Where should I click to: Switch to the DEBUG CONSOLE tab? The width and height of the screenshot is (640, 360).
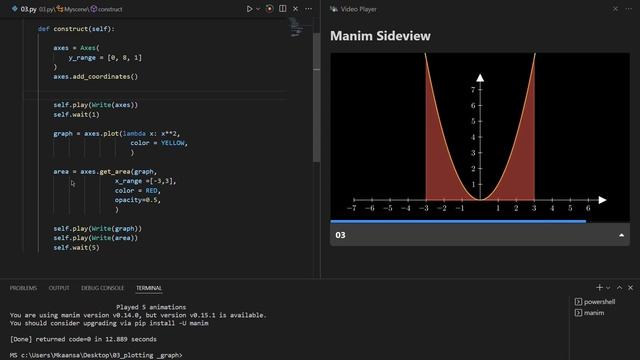click(x=102, y=288)
